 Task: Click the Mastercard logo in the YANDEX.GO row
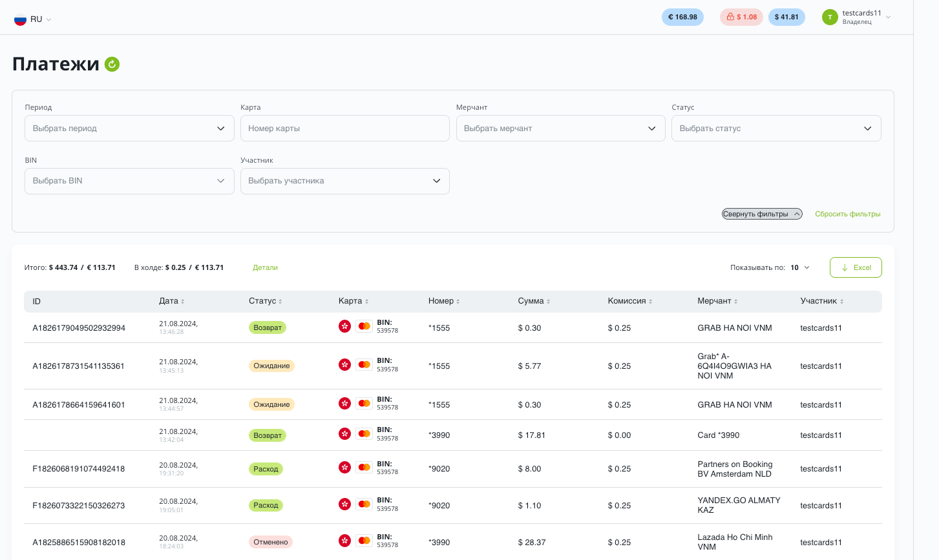point(364,504)
